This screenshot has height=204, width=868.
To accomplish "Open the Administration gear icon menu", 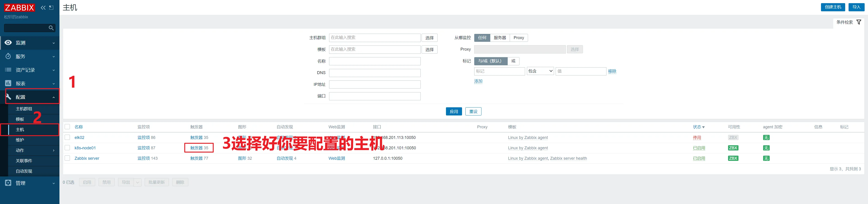I will [8, 183].
